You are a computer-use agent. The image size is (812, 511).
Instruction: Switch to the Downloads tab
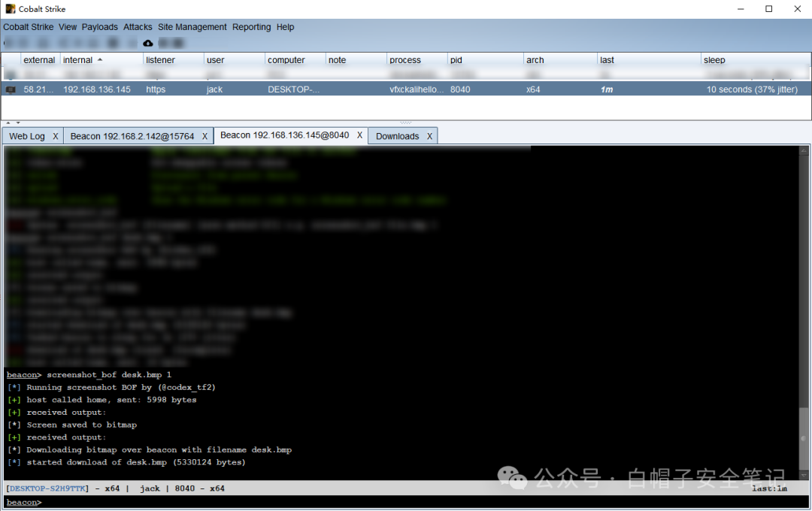(x=398, y=136)
